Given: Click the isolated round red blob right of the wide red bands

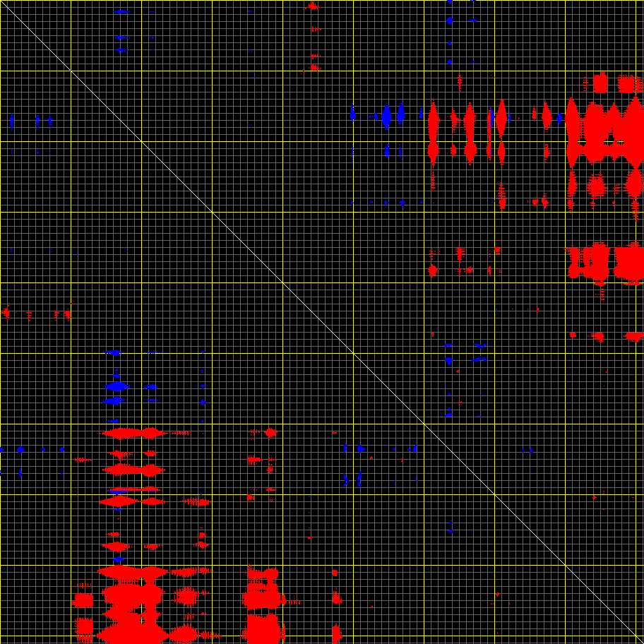Looking at the screenshot, I should (270, 432).
